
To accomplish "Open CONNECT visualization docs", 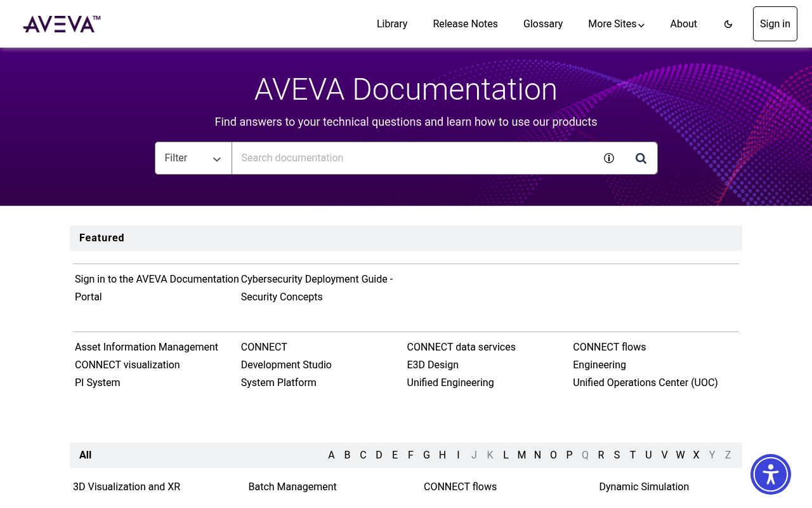I will (128, 364).
